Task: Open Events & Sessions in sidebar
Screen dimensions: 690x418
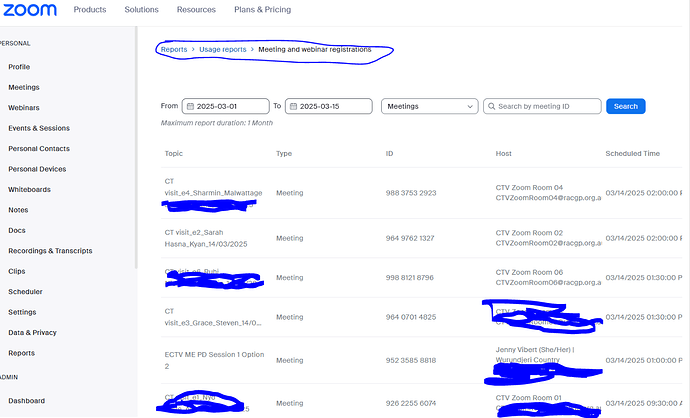Action: pos(39,128)
